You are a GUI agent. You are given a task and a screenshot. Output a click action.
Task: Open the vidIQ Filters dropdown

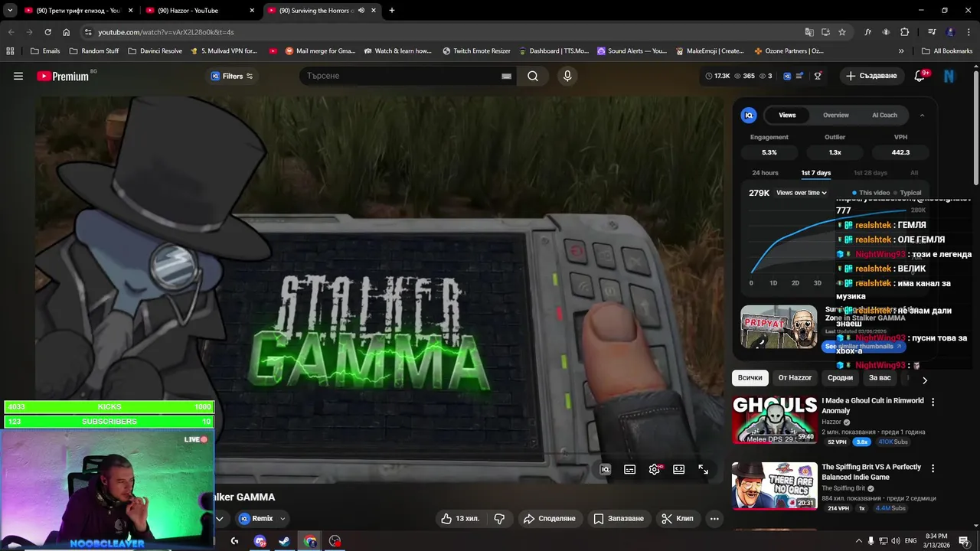click(x=232, y=76)
